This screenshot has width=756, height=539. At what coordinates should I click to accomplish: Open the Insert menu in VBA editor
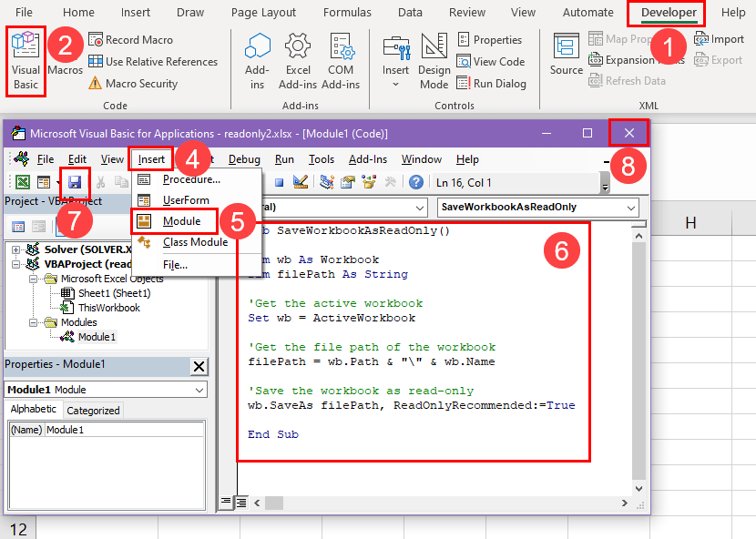[x=150, y=158]
